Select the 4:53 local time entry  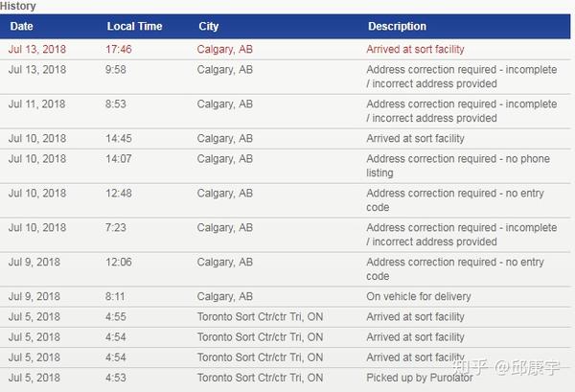[x=116, y=378]
